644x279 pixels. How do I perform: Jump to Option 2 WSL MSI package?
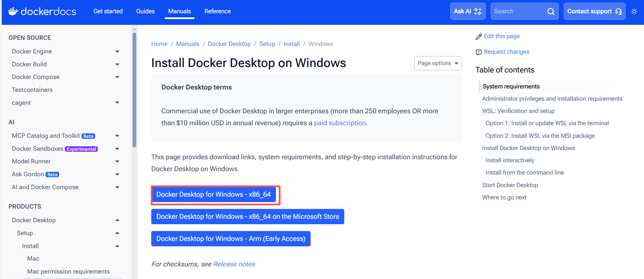click(540, 136)
